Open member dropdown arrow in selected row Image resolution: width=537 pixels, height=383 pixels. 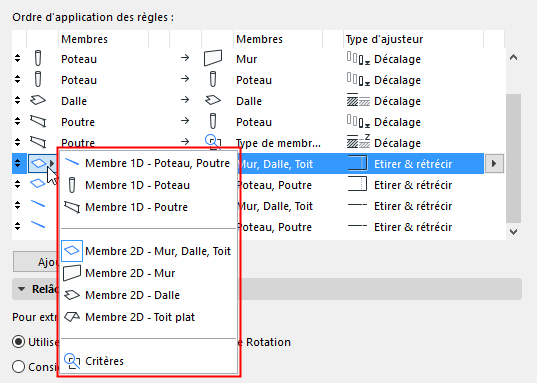52,163
